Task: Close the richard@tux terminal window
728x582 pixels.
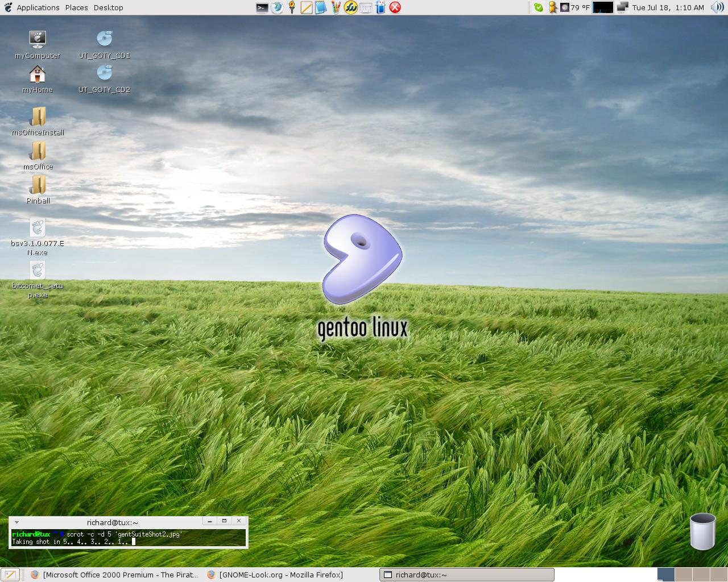Action: 239,521
